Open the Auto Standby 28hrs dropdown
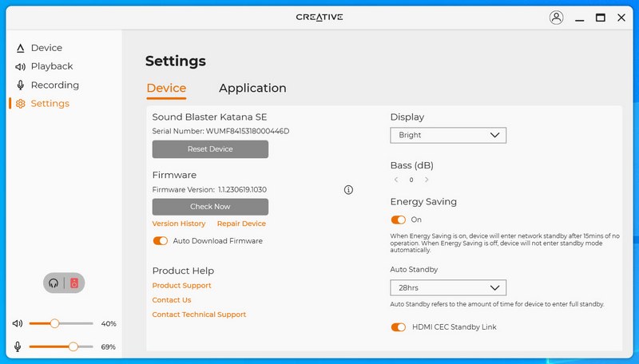The height and width of the screenshot is (364, 639). click(x=448, y=288)
